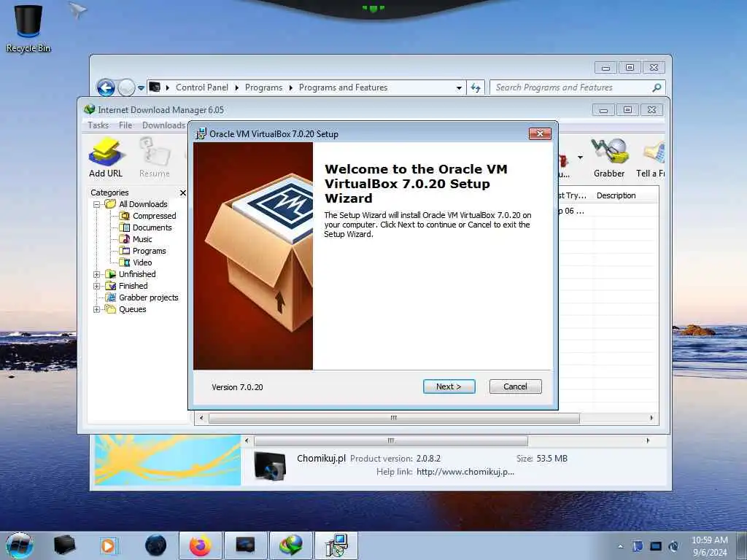Switch to IDM from taskbar icon
The image size is (747, 560).
point(291,545)
